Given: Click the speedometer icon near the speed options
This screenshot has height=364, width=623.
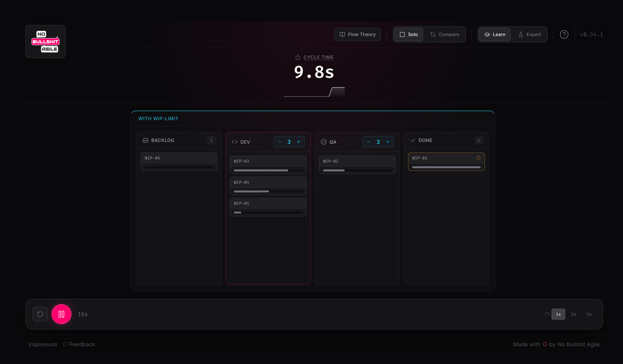Looking at the screenshot, I should [x=547, y=314].
